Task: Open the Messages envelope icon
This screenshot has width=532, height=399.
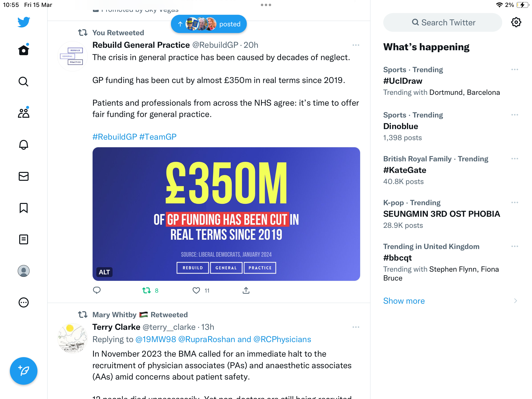Action: (24, 176)
